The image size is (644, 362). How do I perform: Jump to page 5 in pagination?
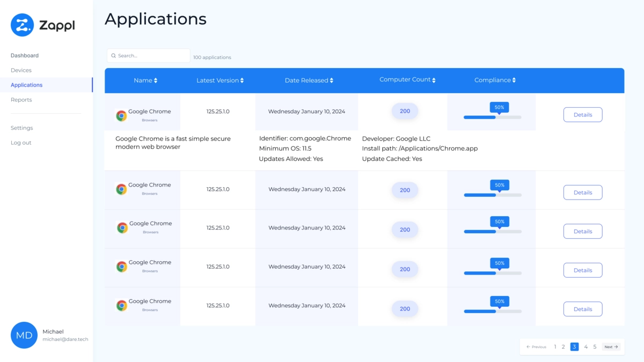point(595,346)
